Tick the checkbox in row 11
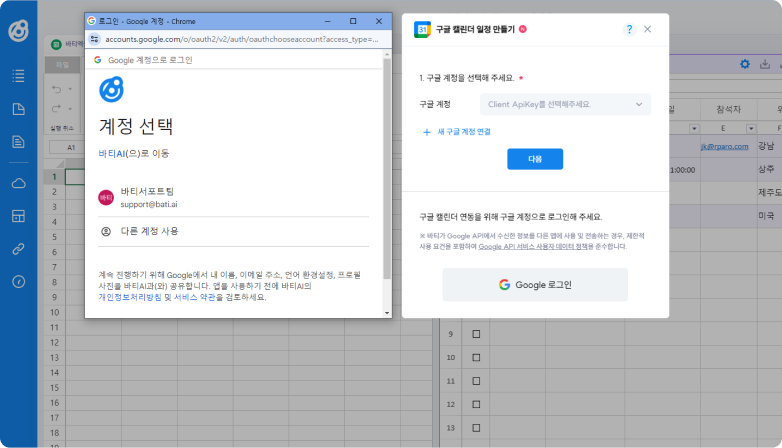 476,381
